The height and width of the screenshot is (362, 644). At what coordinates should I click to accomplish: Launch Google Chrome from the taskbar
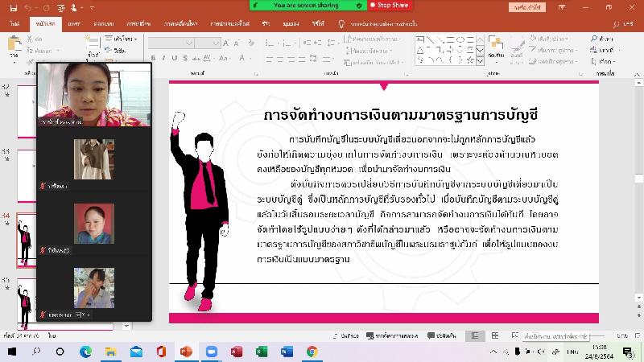click(312, 352)
